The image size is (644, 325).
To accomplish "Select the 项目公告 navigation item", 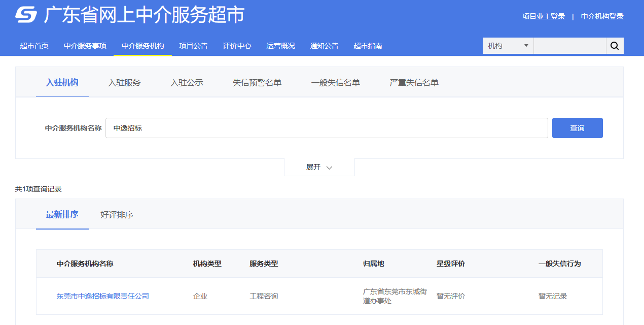I will pos(194,46).
